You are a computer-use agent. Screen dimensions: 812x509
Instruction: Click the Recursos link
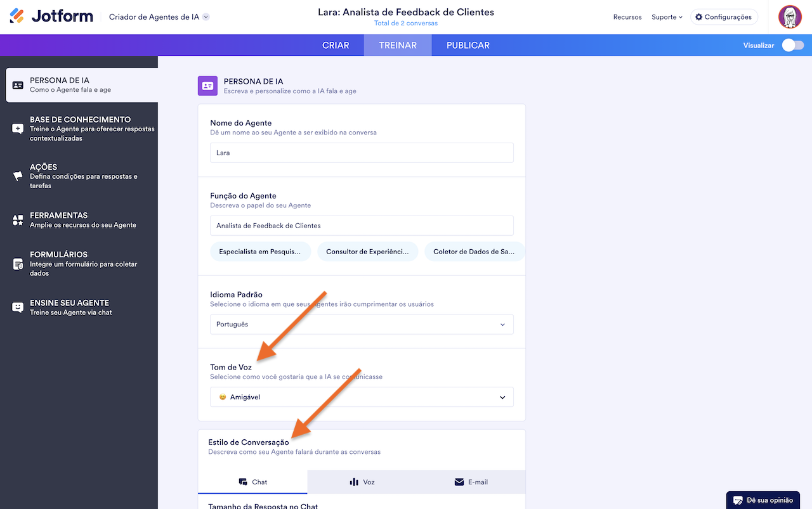tap(627, 17)
